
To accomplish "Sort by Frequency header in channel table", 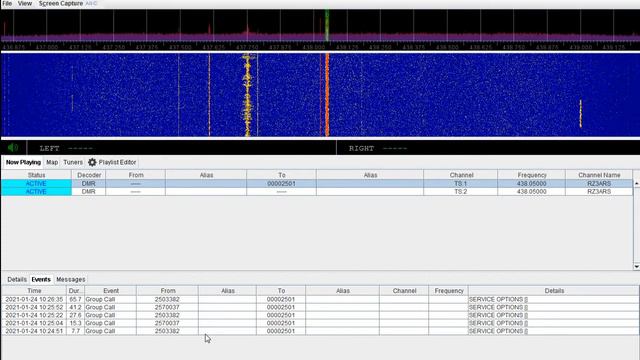I will click(531, 175).
